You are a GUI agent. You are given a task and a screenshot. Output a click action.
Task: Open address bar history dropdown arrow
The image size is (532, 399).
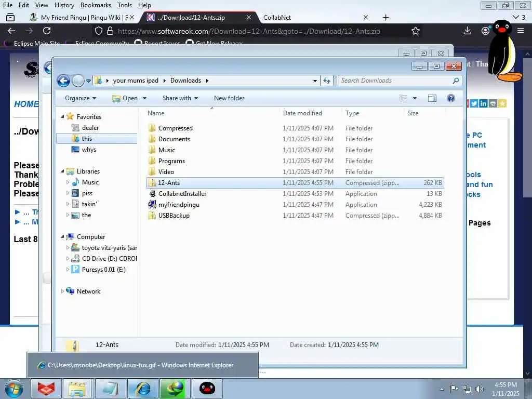tap(315, 81)
